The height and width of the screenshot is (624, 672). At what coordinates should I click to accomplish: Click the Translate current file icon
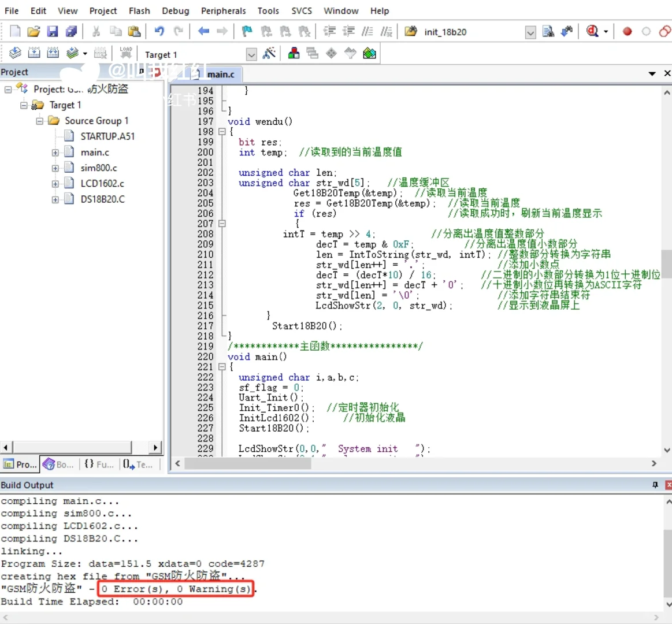pyautogui.click(x=15, y=53)
